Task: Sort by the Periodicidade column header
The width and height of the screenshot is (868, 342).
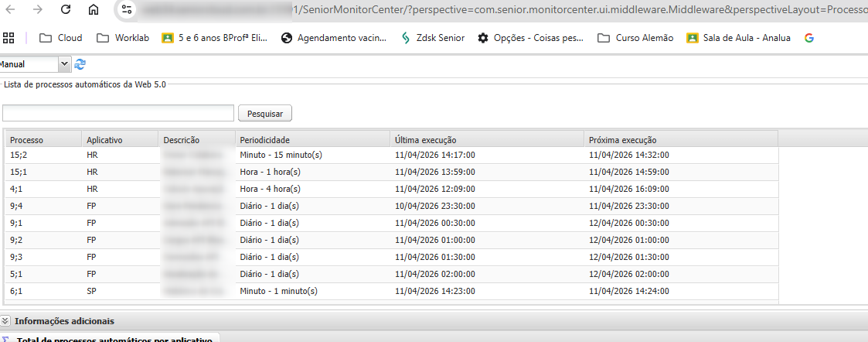Action: coord(264,140)
